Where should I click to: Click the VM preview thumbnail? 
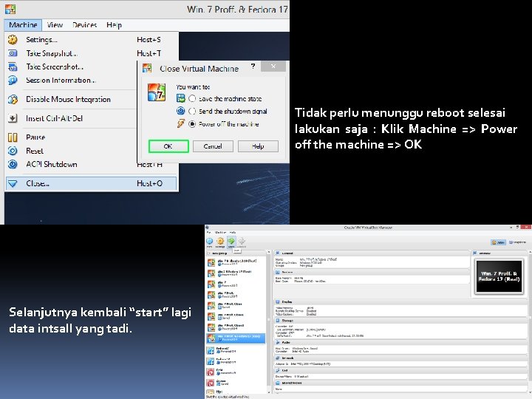(499, 276)
